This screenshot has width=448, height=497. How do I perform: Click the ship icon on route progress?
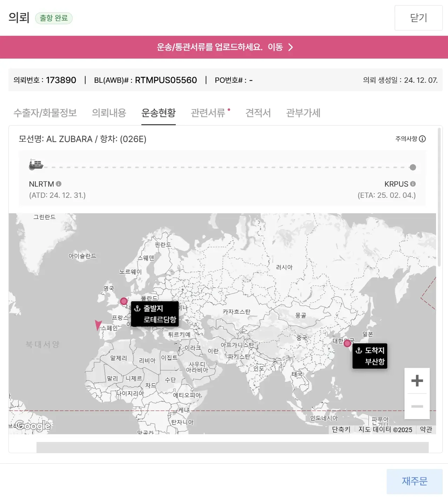(36, 164)
